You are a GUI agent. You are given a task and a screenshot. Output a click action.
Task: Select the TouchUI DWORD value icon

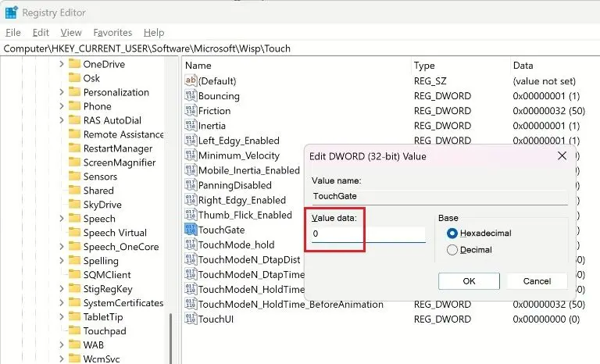click(191, 319)
